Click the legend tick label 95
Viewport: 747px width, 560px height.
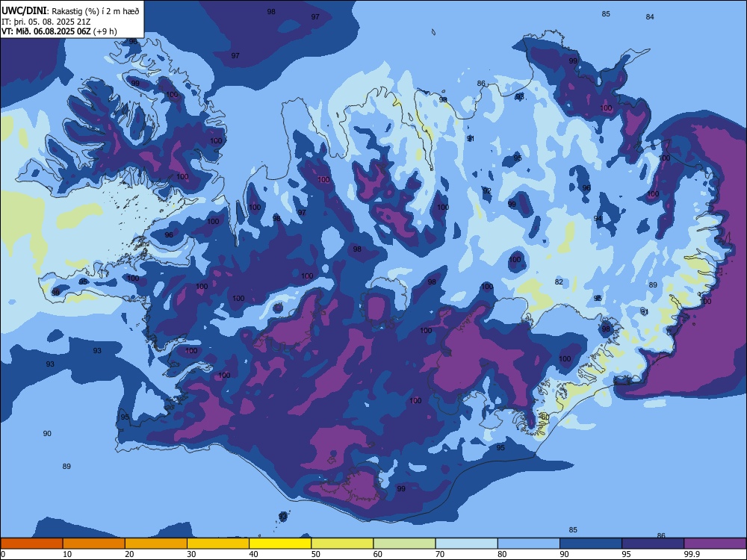pyautogui.click(x=627, y=554)
